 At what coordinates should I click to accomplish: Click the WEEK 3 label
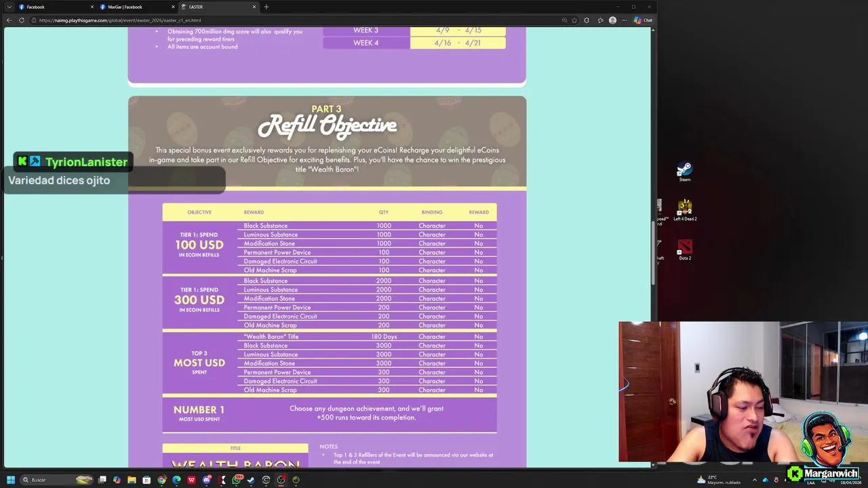click(x=366, y=30)
